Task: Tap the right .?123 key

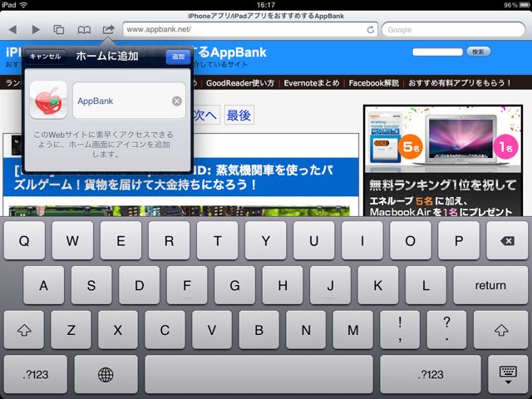Action: (x=431, y=375)
